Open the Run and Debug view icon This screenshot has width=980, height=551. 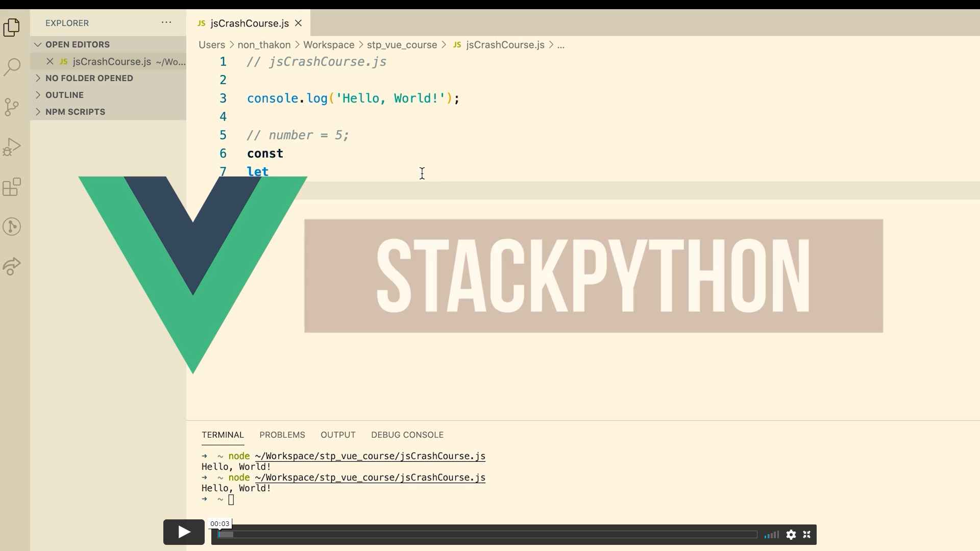pos(12,147)
